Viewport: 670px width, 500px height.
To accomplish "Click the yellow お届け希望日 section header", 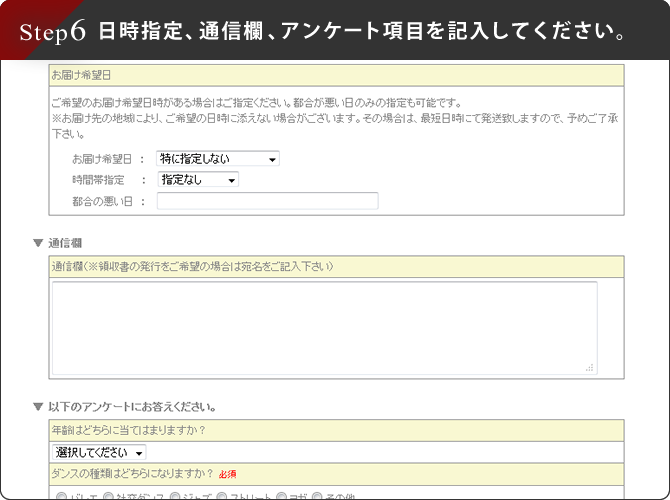I will [x=336, y=75].
